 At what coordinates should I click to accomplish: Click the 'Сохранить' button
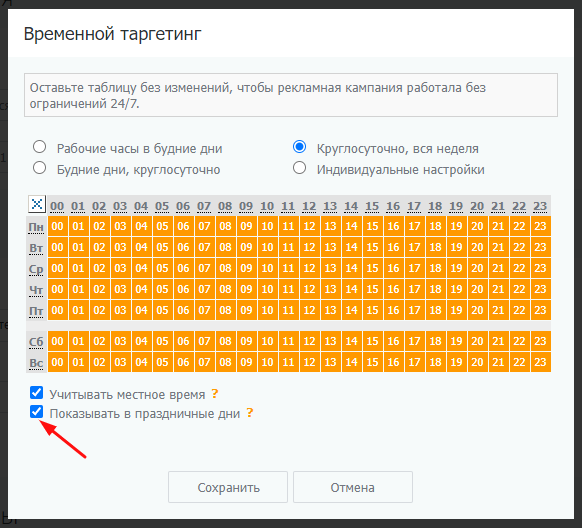coord(228,487)
